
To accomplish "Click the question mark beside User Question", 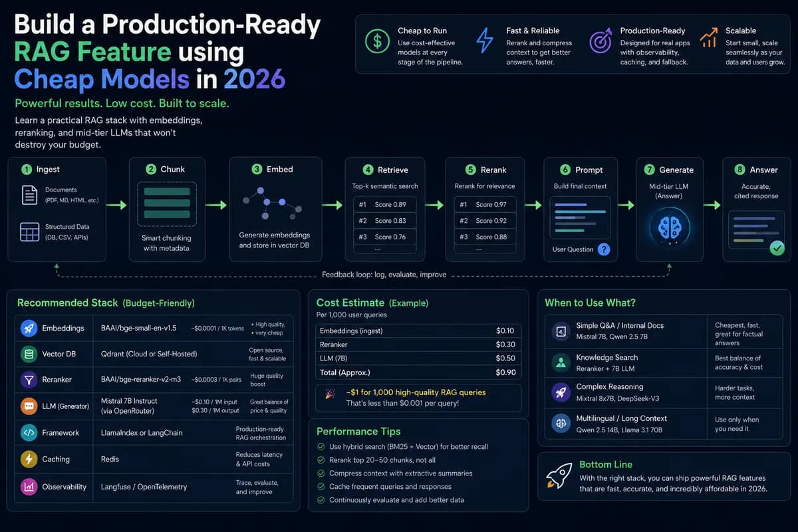I will [x=603, y=249].
